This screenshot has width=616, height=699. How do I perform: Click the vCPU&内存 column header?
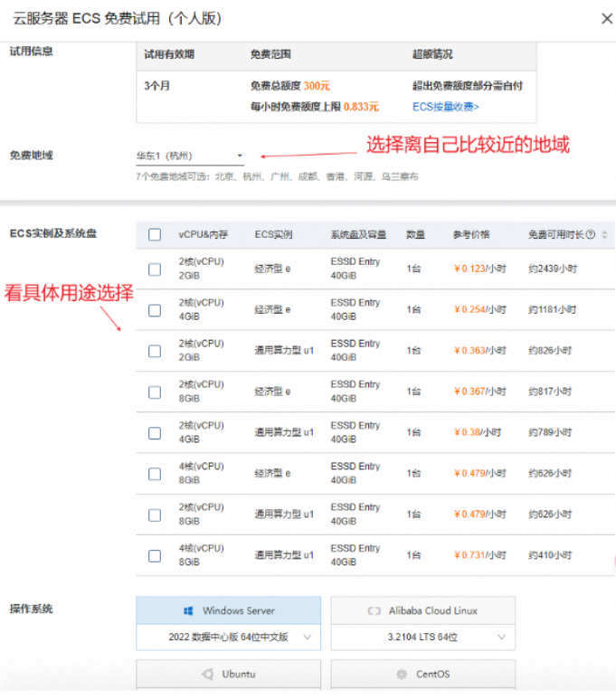click(204, 234)
